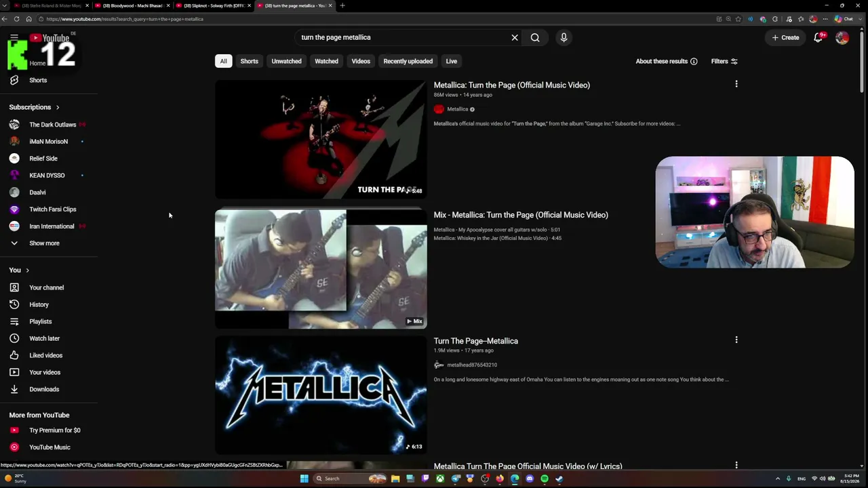Open a new browser tab

point(342,5)
